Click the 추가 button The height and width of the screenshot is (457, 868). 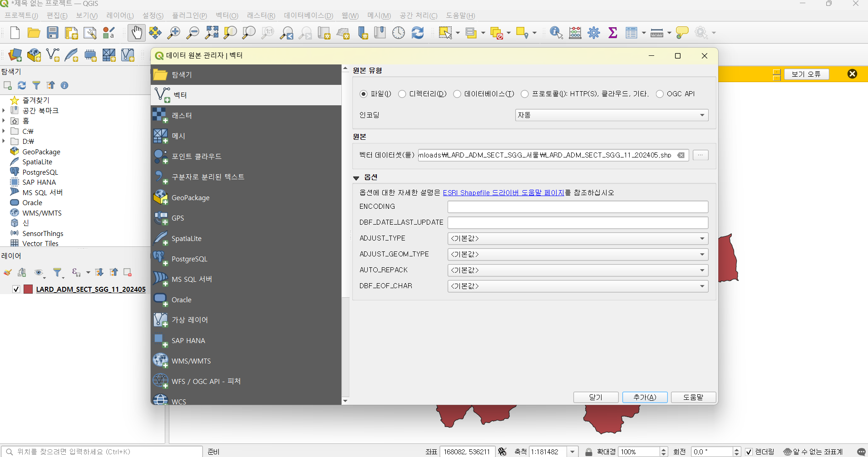point(645,397)
